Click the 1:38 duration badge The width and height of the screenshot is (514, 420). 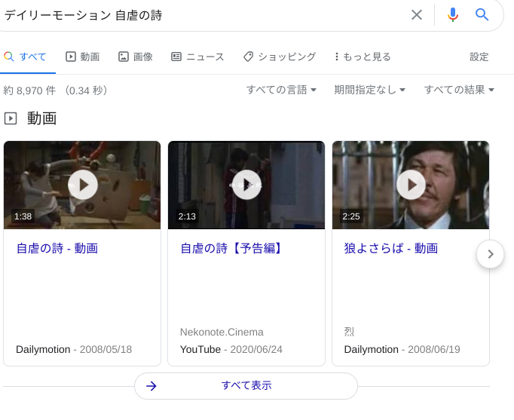23,216
